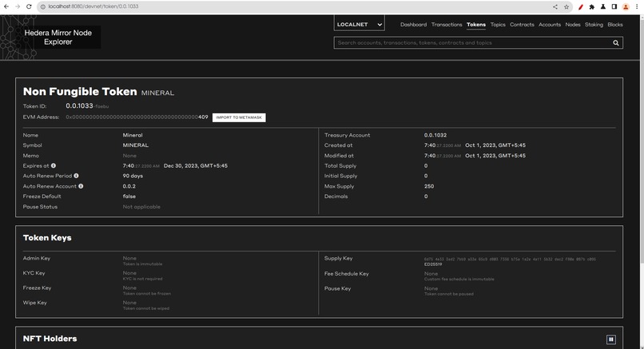Click the Non Fungible Token heading

tap(80, 92)
